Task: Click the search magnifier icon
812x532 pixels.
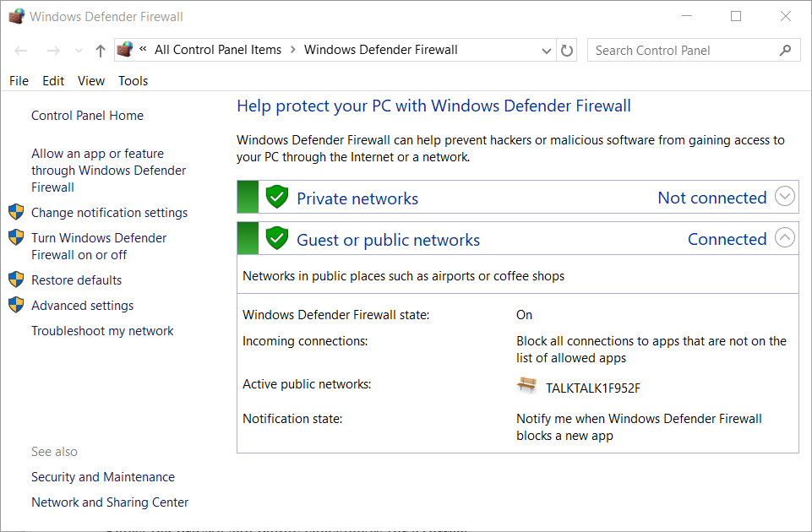Action: [785, 50]
